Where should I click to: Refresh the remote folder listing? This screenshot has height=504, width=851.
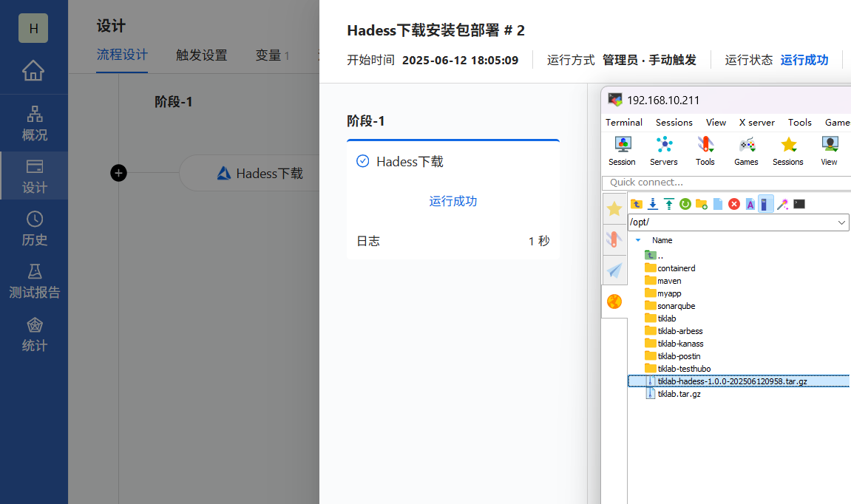point(685,204)
